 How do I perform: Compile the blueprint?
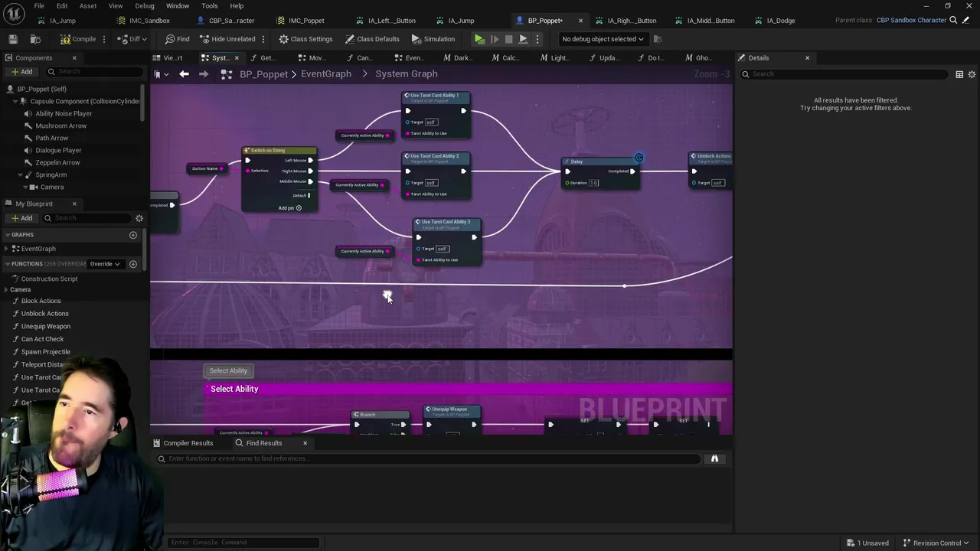click(x=79, y=39)
